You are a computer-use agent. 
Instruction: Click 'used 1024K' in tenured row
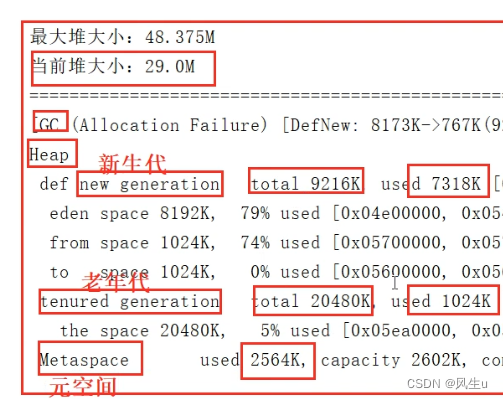pyautogui.click(x=441, y=301)
